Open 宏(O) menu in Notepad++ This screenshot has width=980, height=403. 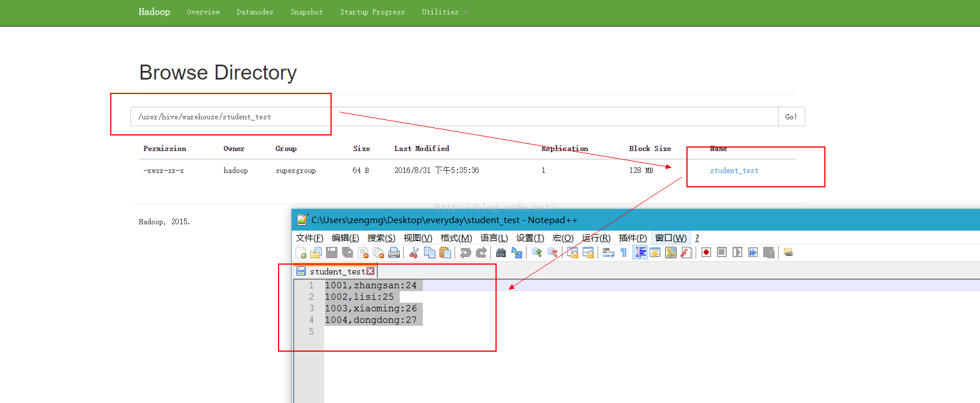563,238
